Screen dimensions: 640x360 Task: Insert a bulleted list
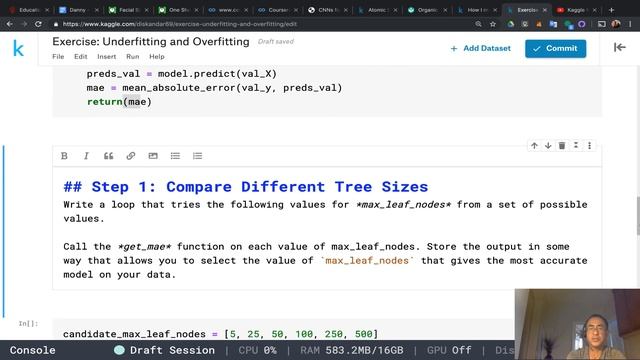(x=175, y=156)
